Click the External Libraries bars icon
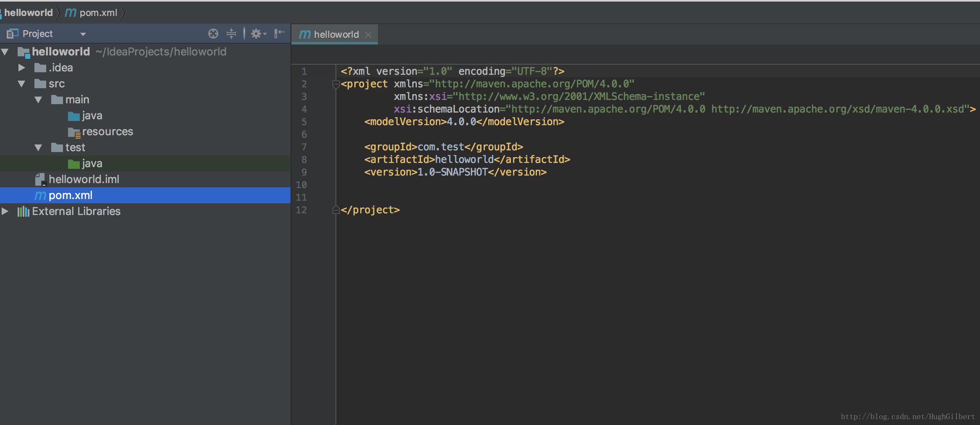This screenshot has height=425, width=980. tap(23, 211)
